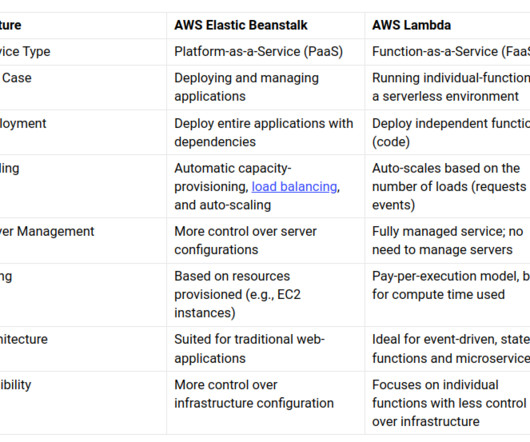Click Suited for traditional web-applications cell
This screenshot has width=530, height=442.
point(249,349)
